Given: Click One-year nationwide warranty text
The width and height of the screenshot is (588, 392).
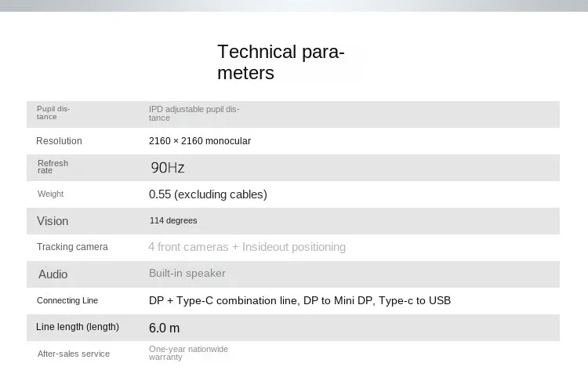Looking at the screenshot, I should 188,353.
